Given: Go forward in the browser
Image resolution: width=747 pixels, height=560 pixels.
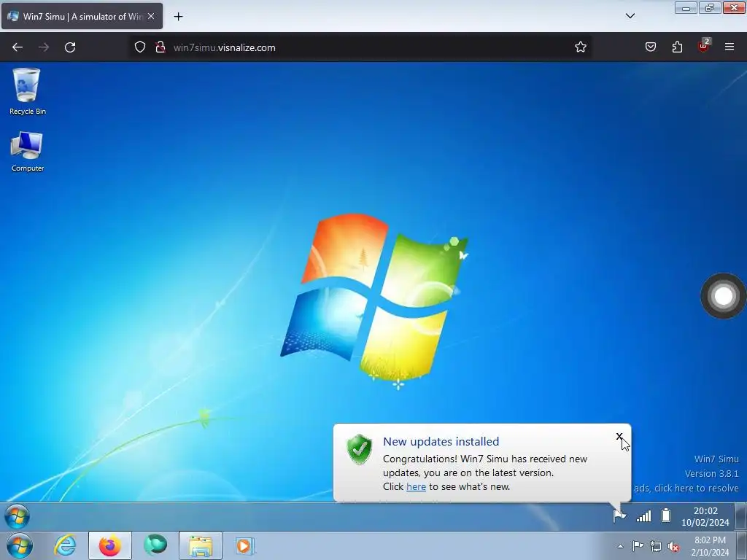Looking at the screenshot, I should coord(44,47).
